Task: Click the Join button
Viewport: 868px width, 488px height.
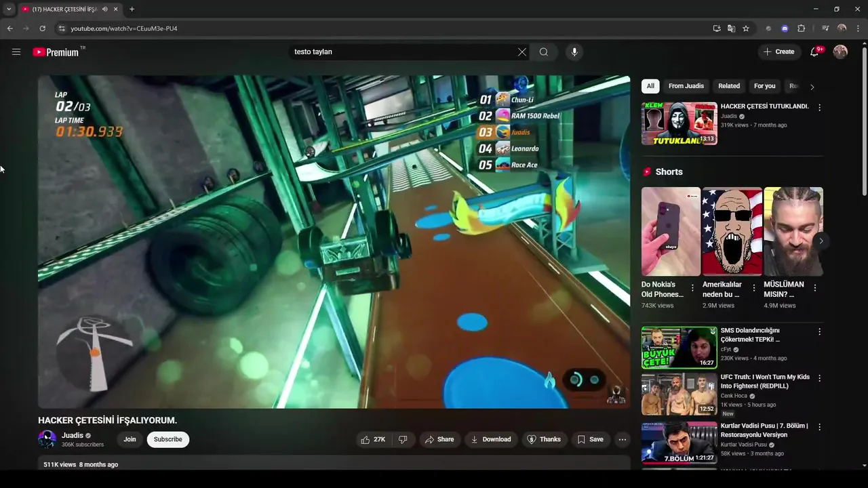Action: pos(130,439)
